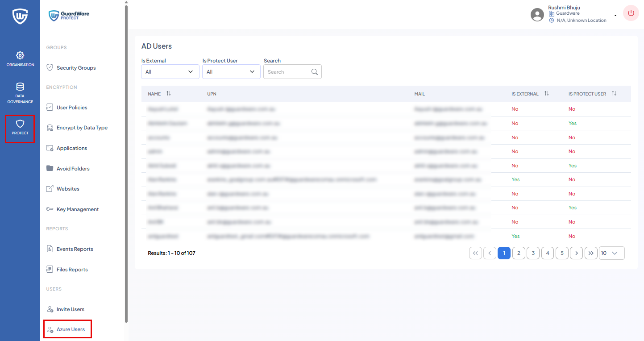Jump to the last page button
The image size is (644, 341).
coord(591,253)
